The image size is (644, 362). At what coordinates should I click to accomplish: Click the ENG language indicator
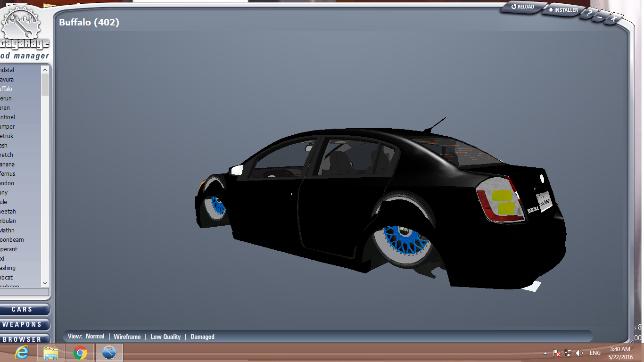point(595,353)
